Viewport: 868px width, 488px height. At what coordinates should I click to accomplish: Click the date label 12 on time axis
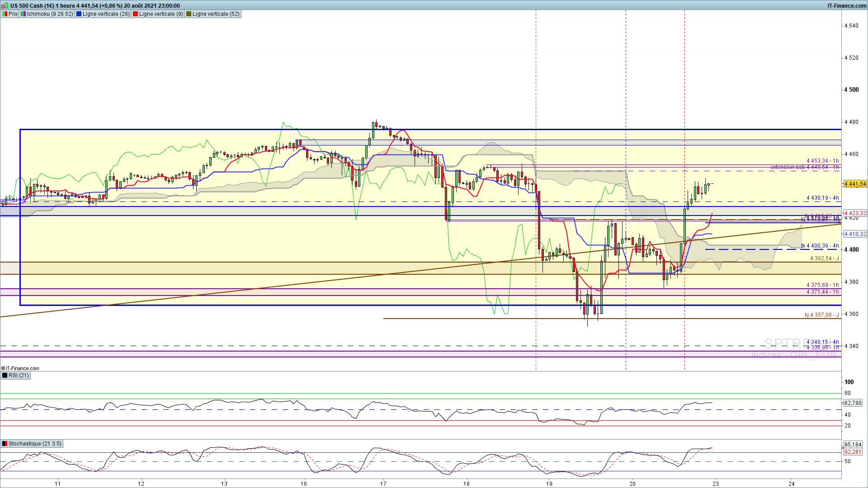coord(142,484)
